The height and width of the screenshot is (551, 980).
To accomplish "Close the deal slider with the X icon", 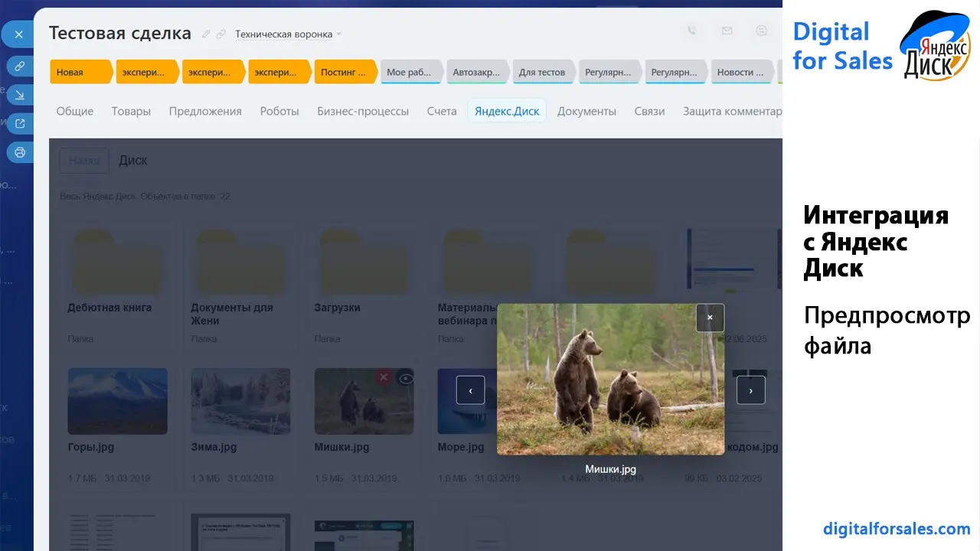I will (18, 34).
